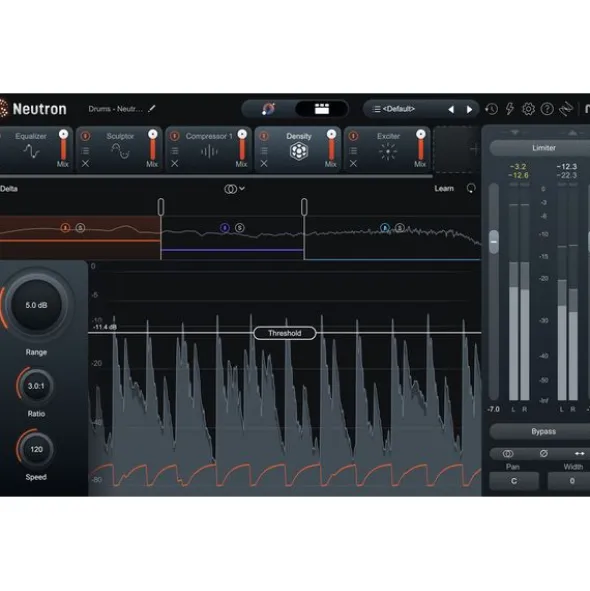Toggle the Delta button
Image resolution: width=590 pixels, height=591 pixels.
(9, 189)
